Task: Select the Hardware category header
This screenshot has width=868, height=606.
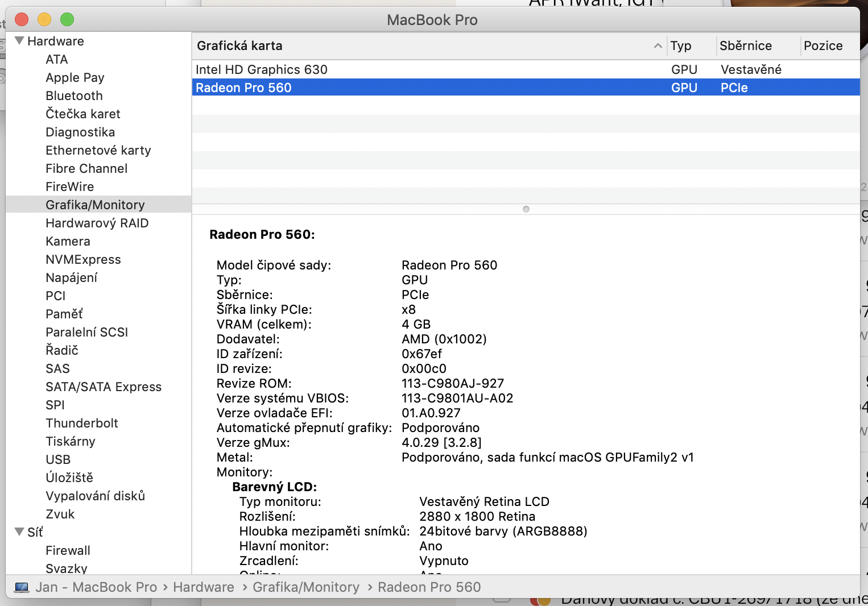Action: tap(56, 41)
